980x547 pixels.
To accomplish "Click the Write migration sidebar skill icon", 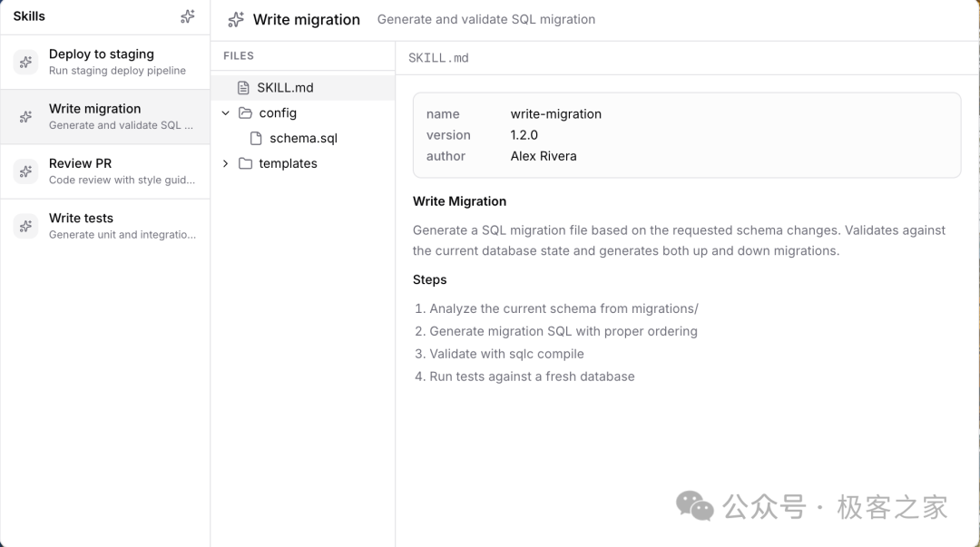I will 25,117.
